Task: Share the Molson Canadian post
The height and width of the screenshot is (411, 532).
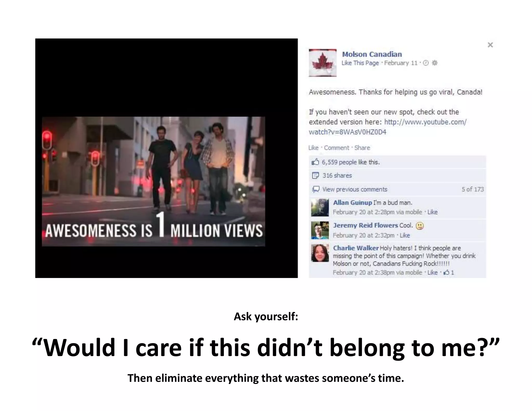Action: [362, 148]
